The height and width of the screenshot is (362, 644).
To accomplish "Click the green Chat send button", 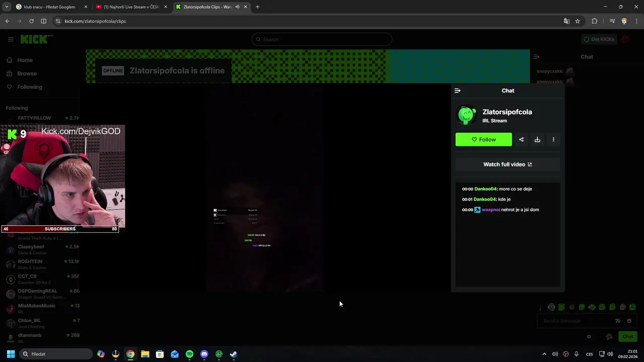I will coord(628,337).
